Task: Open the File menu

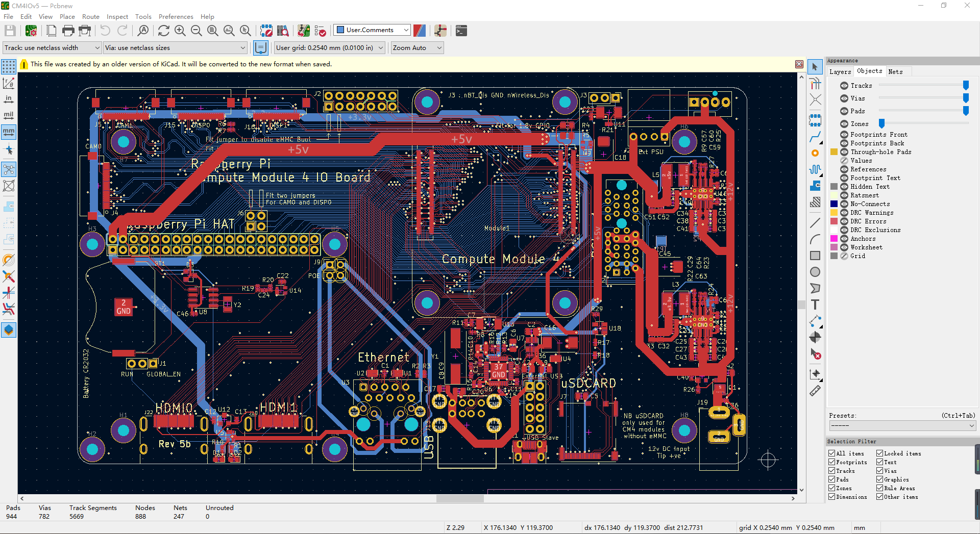Action: coord(9,16)
